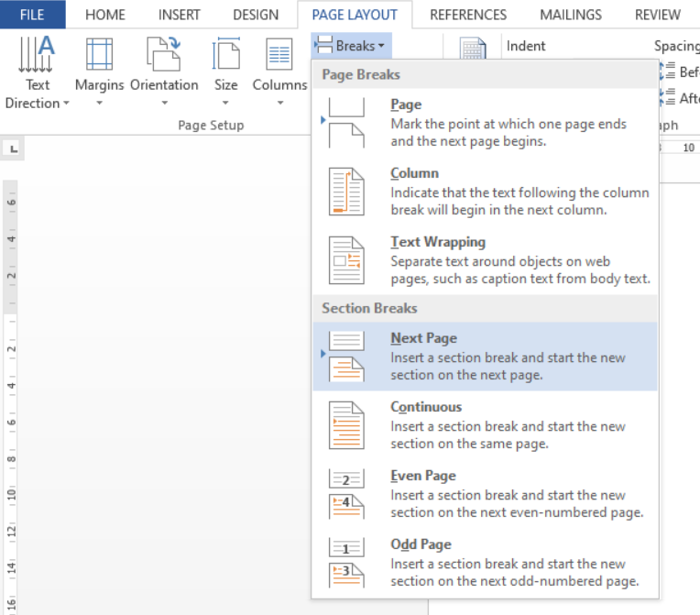Viewport: 700px width, 615px height.
Task: Insert a Next Page section break
Action: click(485, 357)
